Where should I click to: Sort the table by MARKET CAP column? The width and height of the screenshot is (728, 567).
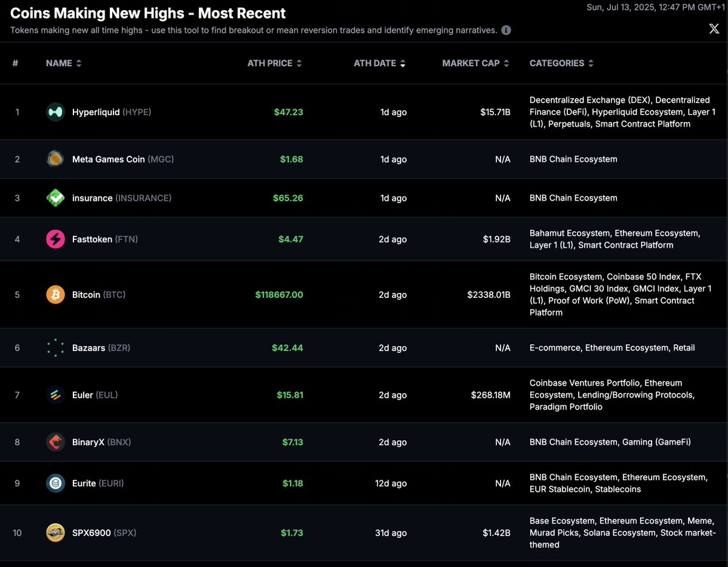(476, 63)
